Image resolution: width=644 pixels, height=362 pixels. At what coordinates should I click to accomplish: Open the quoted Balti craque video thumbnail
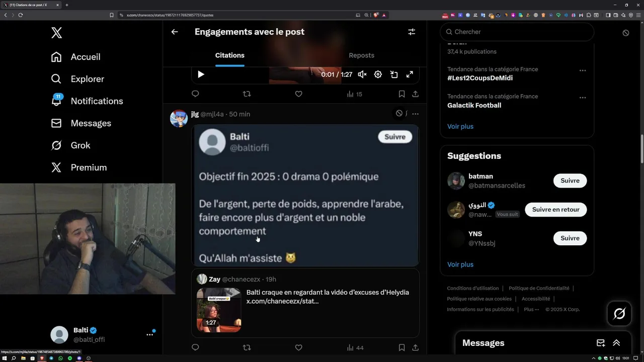219,310
